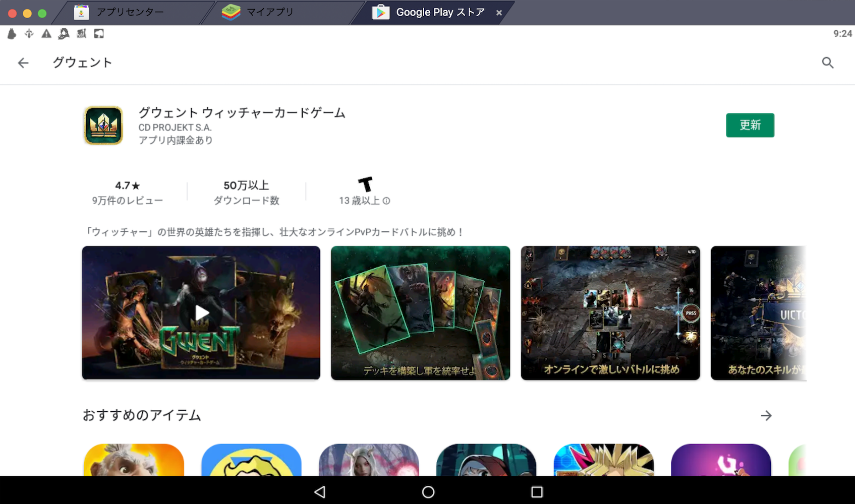Close the Google Play ストア tab
Viewport: 855px width, 504px height.
pyautogui.click(x=499, y=13)
